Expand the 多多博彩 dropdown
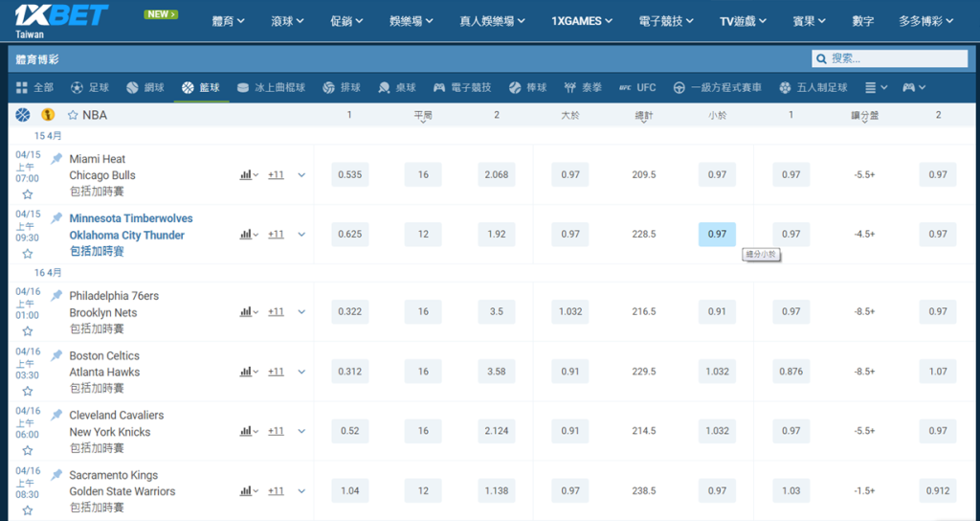This screenshot has width=980, height=521. click(926, 21)
